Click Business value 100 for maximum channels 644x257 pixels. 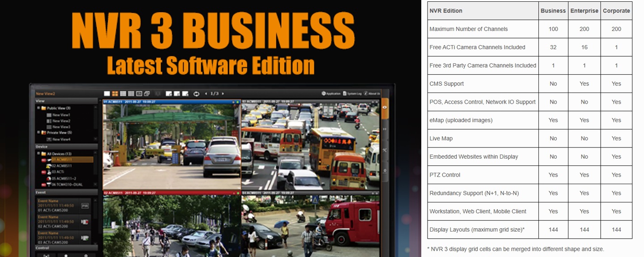click(x=553, y=29)
